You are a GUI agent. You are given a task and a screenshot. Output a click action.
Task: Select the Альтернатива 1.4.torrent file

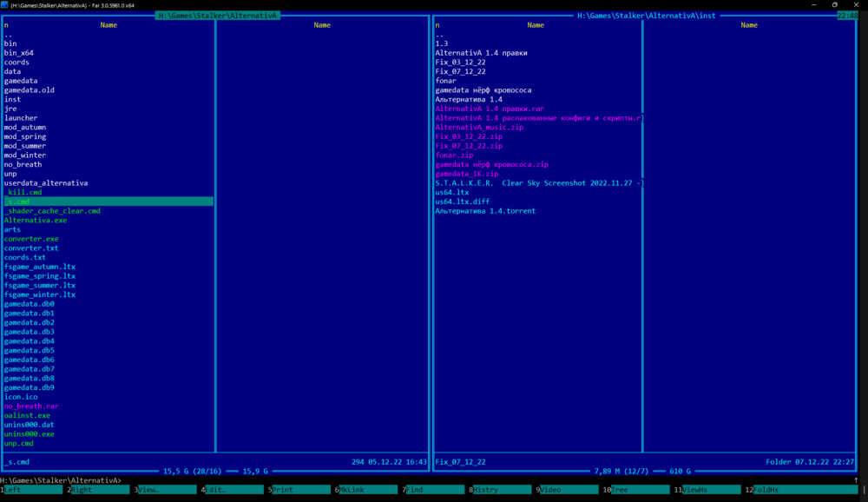(485, 211)
